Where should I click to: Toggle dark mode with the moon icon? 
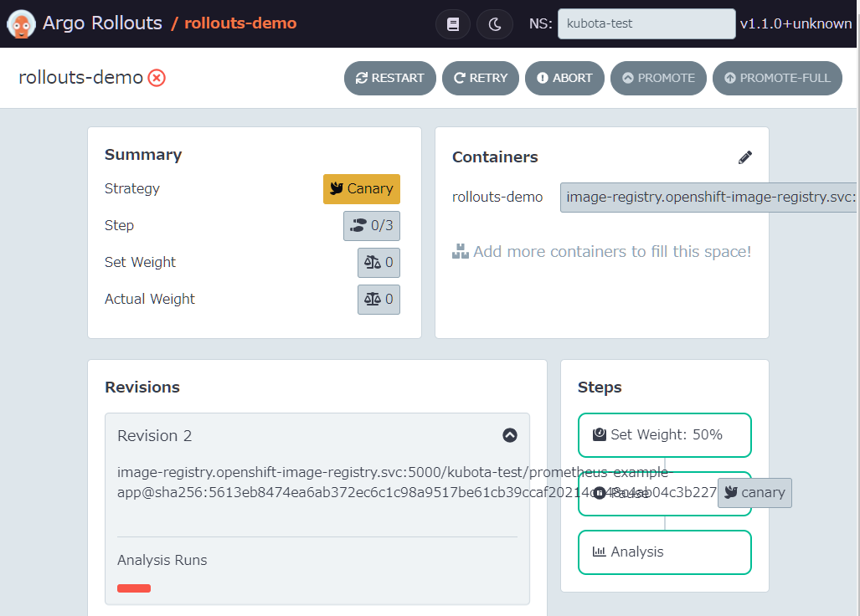pos(495,24)
